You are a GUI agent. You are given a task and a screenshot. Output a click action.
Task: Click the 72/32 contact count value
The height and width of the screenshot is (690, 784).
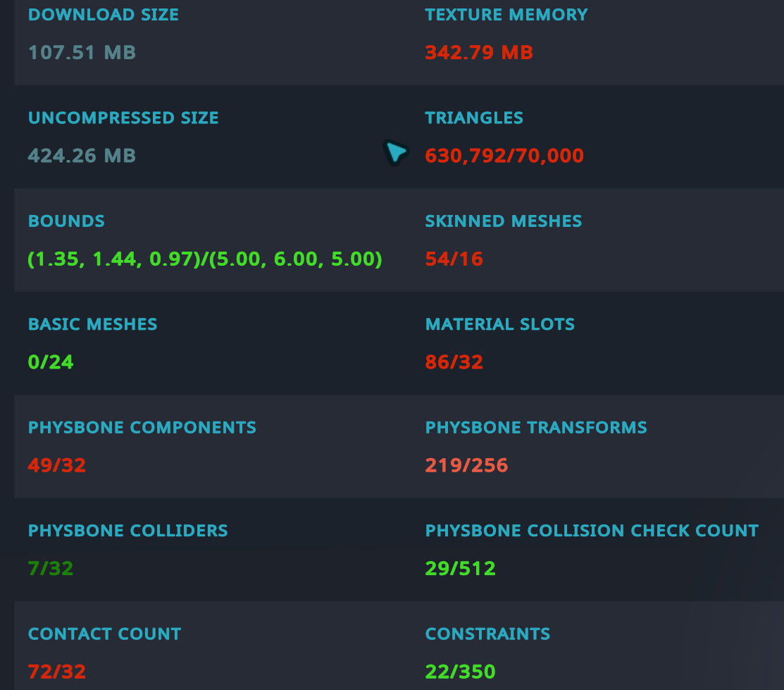[57, 672]
